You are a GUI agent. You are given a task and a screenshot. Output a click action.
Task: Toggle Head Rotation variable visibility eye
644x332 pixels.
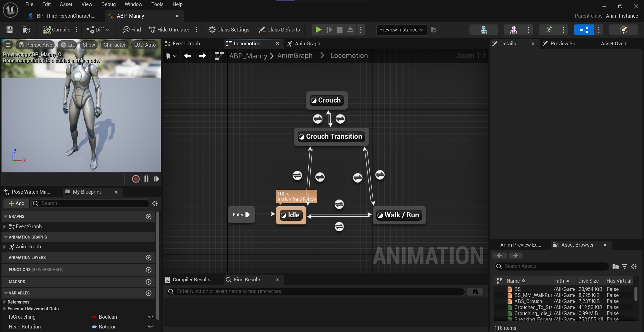(x=151, y=327)
